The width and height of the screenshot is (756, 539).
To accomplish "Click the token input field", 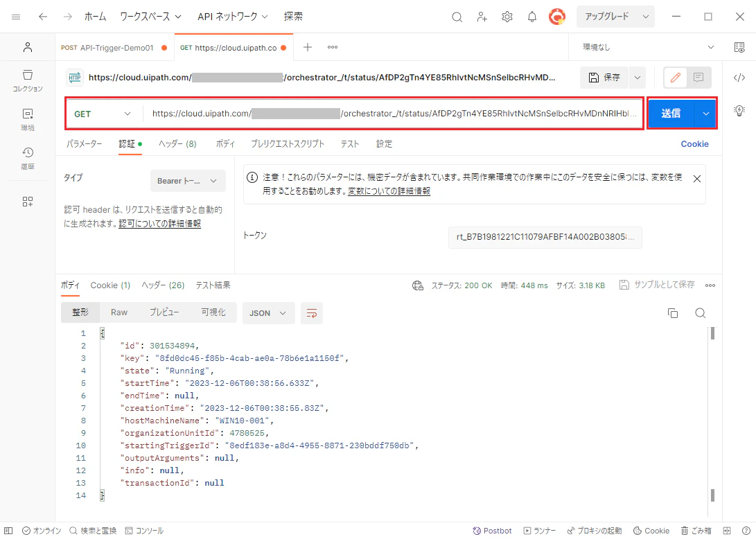I will point(545,238).
